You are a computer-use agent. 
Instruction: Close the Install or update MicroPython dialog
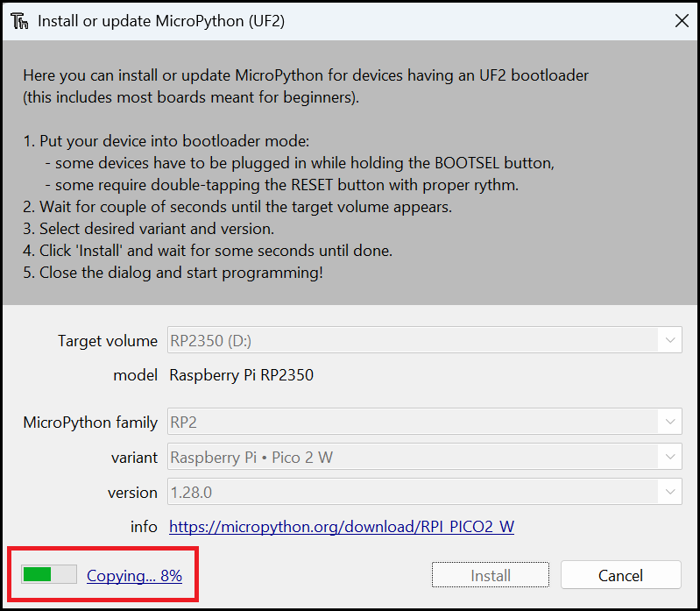pyautogui.click(x=682, y=20)
